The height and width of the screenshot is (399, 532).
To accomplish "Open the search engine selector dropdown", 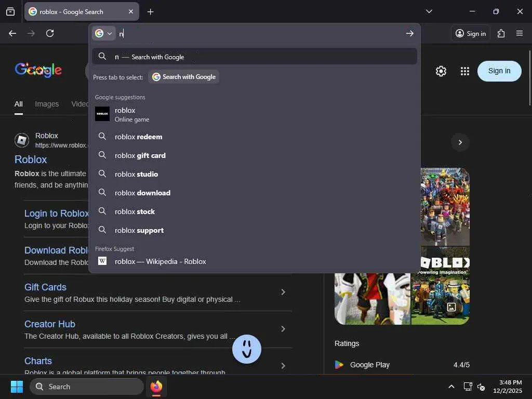I will pos(104,33).
